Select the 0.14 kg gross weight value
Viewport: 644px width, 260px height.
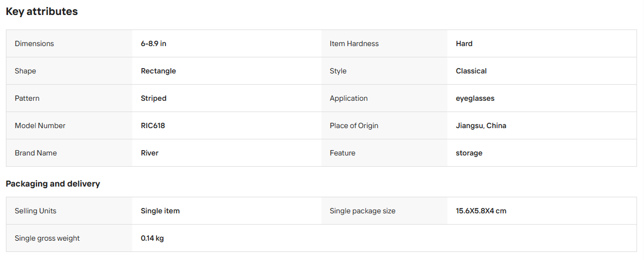point(152,238)
